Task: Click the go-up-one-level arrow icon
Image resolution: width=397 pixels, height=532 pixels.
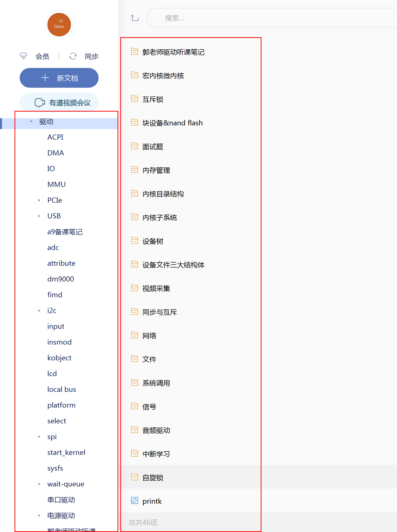Action: (x=135, y=18)
